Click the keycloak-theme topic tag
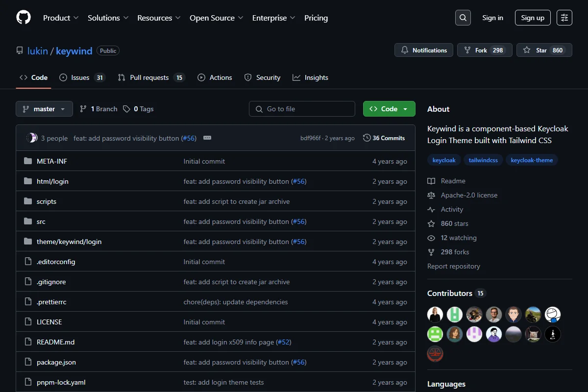Image resolution: width=588 pixels, height=392 pixels. [532, 160]
